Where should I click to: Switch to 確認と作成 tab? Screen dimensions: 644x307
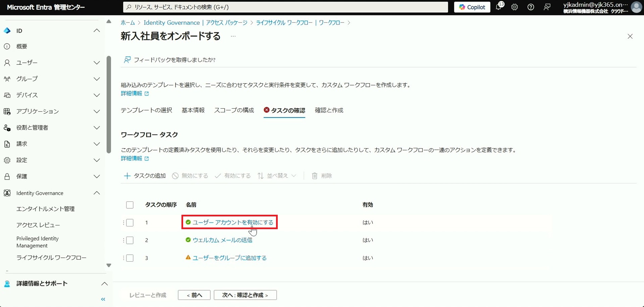(x=329, y=110)
